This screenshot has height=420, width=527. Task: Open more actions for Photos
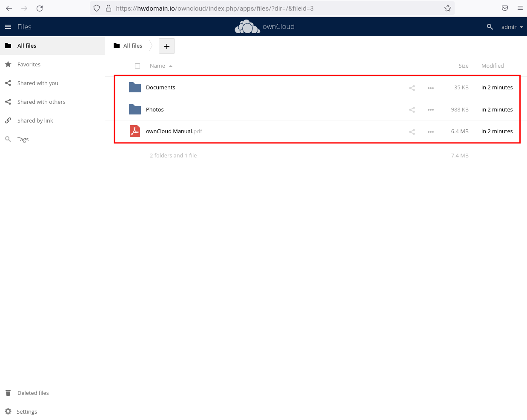[431, 110]
